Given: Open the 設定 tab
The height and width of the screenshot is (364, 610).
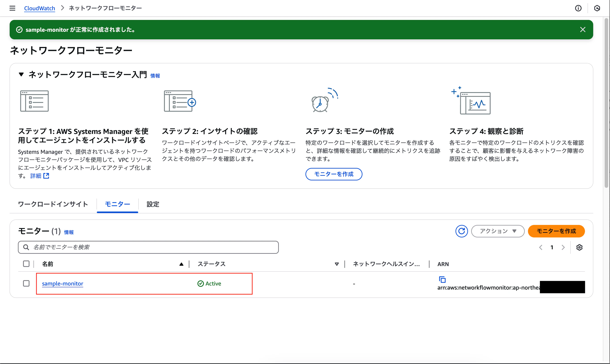Looking at the screenshot, I should coord(153,204).
